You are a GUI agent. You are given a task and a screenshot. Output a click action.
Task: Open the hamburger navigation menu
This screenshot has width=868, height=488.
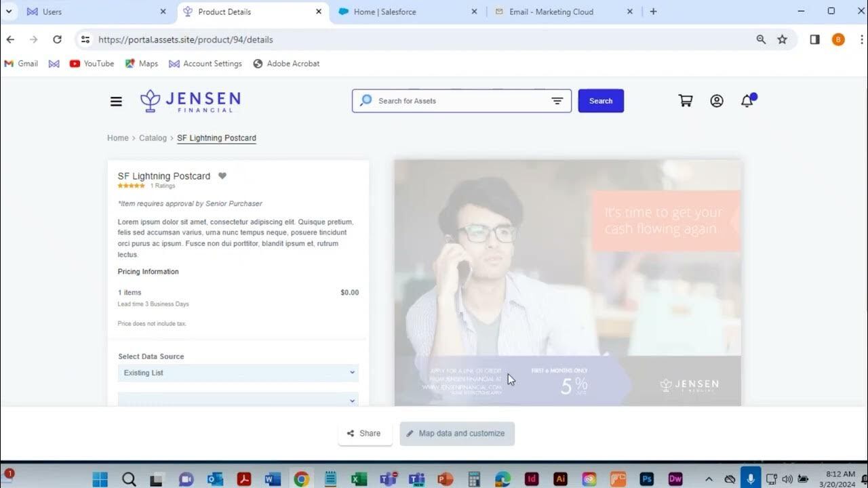click(116, 101)
